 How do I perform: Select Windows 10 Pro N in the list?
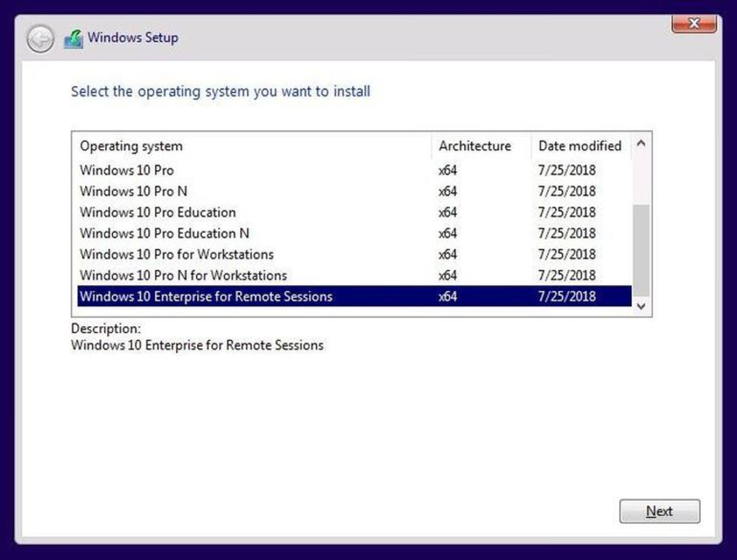point(133,191)
